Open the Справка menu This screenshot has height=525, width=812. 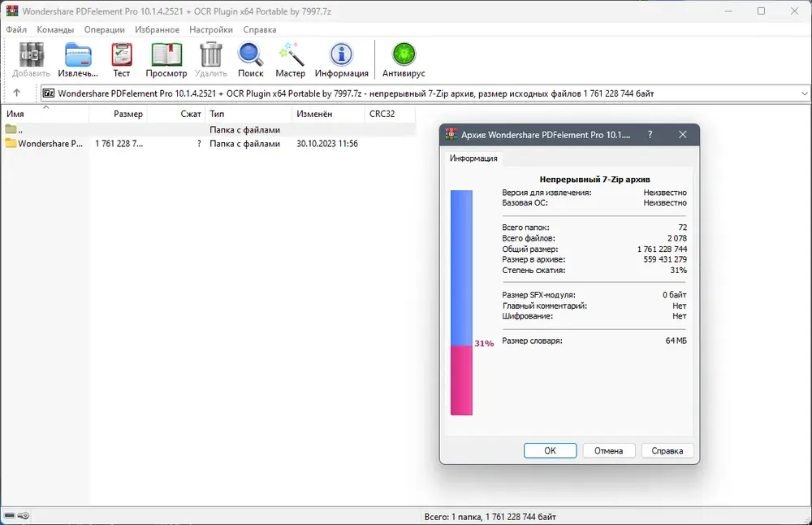pyautogui.click(x=260, y=29)
